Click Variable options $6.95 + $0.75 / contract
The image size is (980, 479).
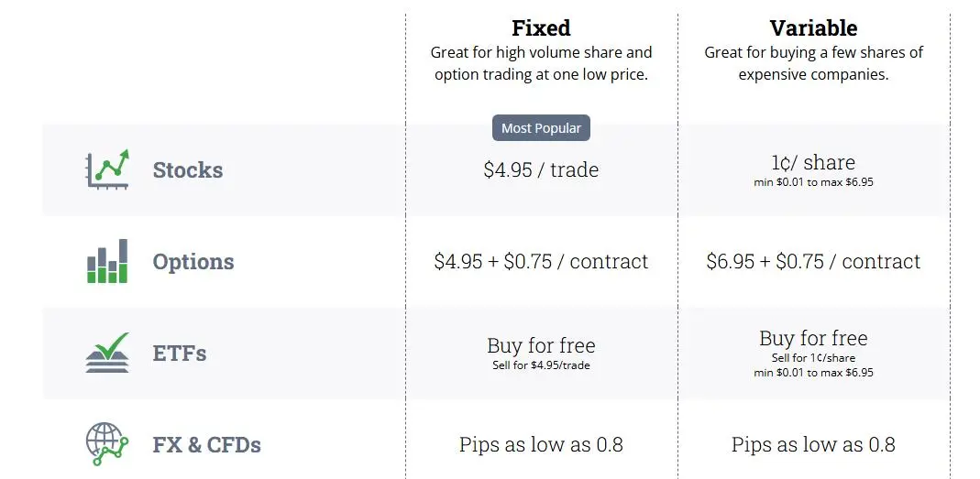click(813, 261)
